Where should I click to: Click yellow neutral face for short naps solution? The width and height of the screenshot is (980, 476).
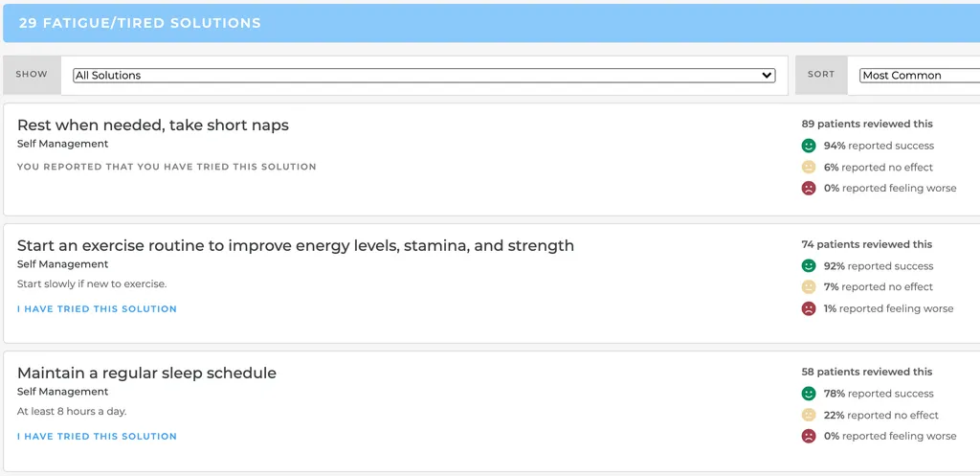click(809, 167)
